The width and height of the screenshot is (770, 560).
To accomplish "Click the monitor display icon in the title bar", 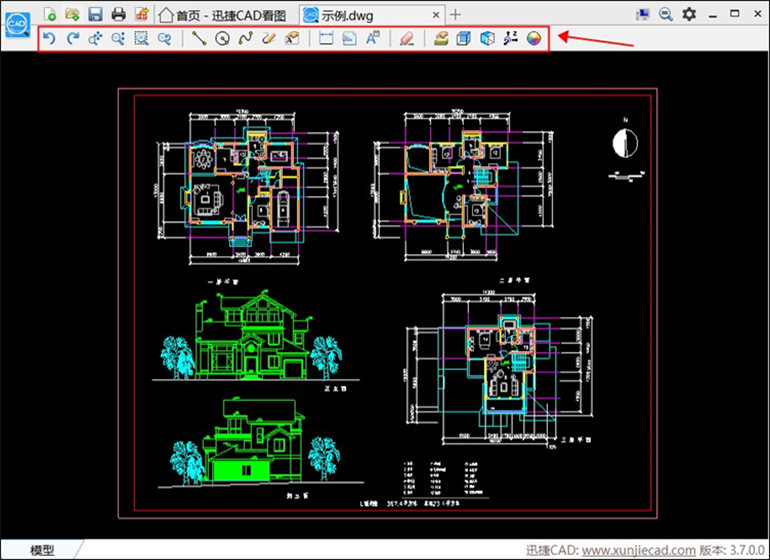I will [642, 14].
